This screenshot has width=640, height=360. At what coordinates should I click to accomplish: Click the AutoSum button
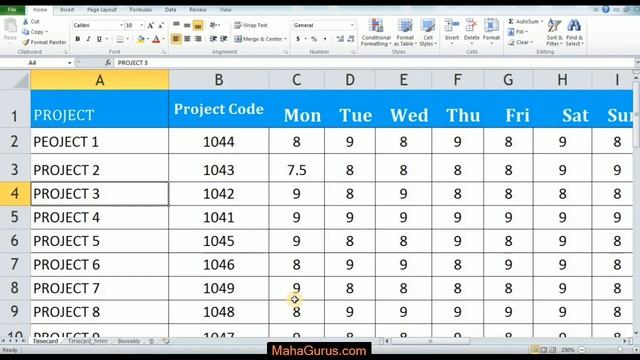(524, 21)
